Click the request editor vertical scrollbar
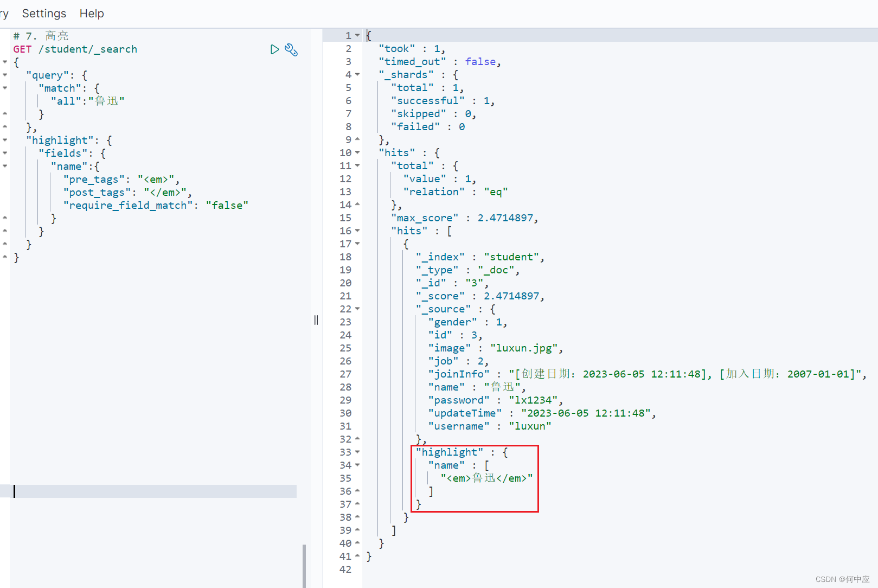 coord(304,566)
